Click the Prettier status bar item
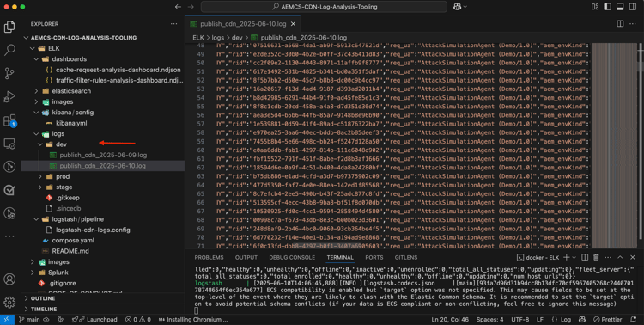Screen dimensions: 644x325 (608, 320)
